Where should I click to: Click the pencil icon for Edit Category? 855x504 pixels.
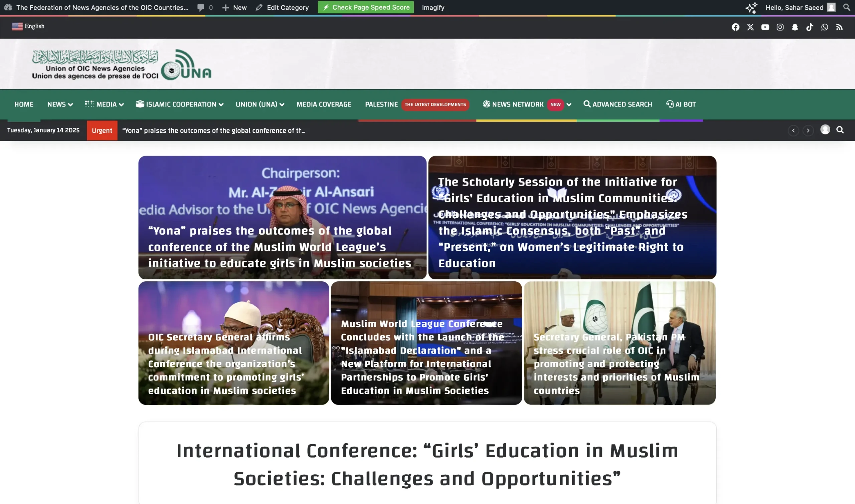click(x=259, y=7)
